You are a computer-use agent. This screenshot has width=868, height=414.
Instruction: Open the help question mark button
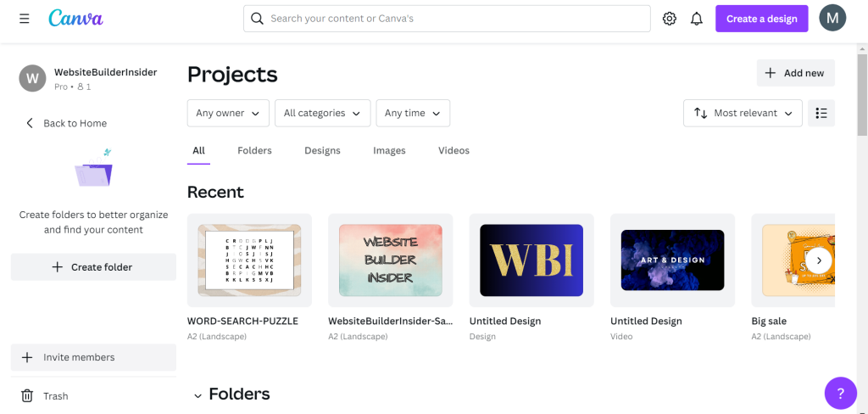(x=840, y=393)
